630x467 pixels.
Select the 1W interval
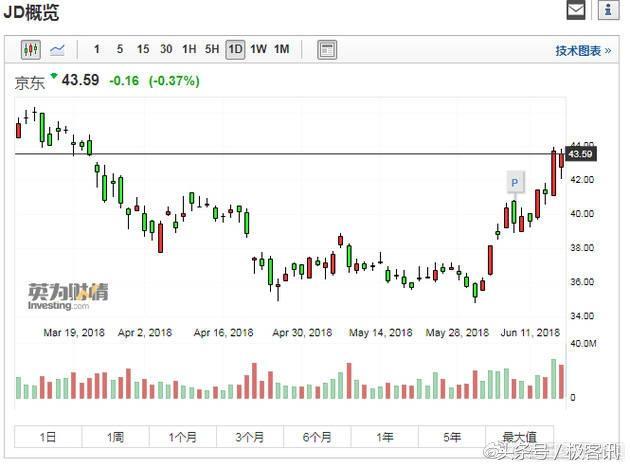[258, 49]
